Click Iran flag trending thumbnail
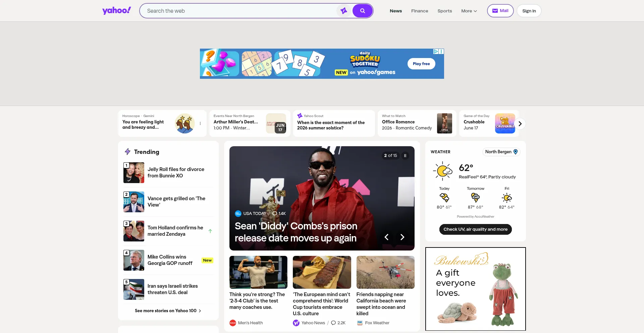This screenshot has height=333, width=644. pos(134,289)
